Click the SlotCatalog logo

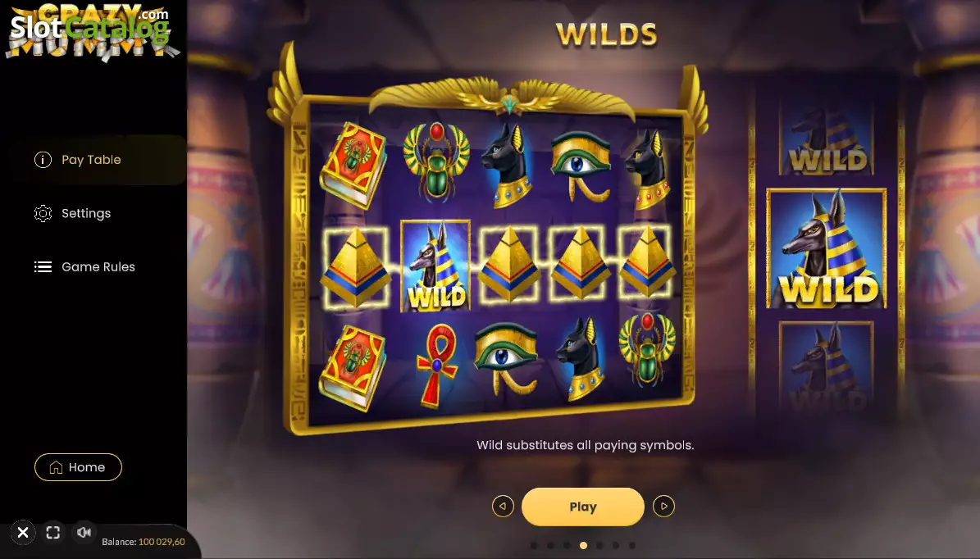pos(90,28)
